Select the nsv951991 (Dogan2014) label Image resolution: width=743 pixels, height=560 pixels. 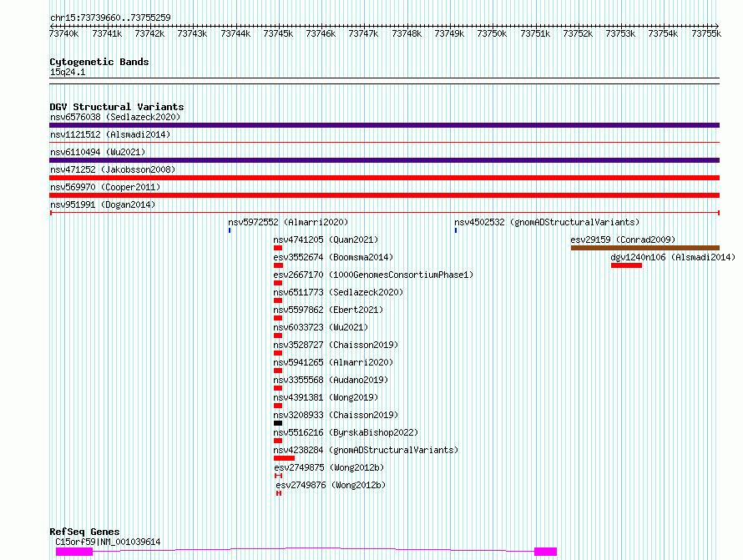[x=103, y=204]
